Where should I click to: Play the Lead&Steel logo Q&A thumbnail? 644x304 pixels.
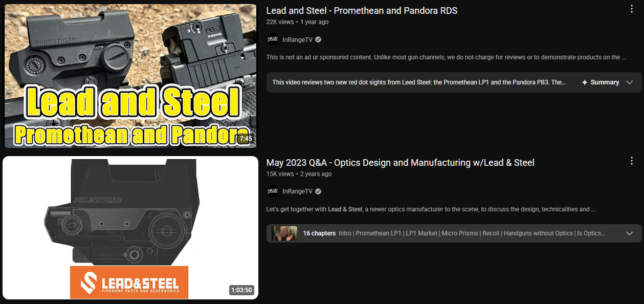point(130,228)
